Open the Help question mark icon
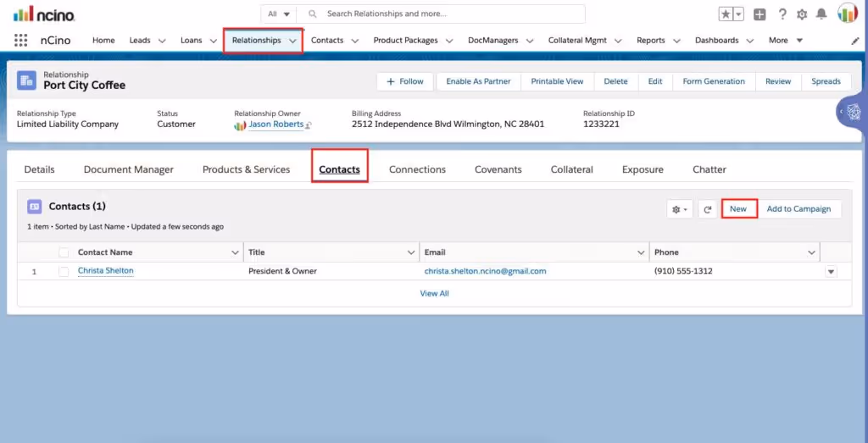The width and height of the screenshot is (868, 443). click(x=782, y=14)
